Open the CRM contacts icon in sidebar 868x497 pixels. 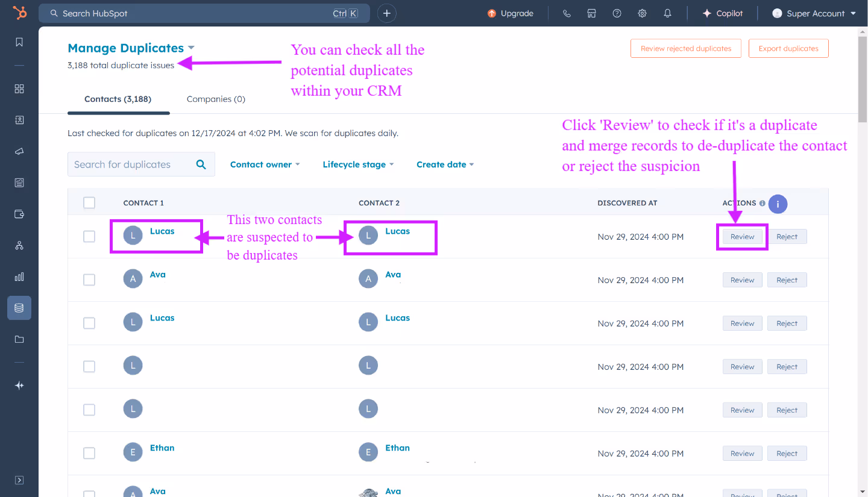coord(19,120)
